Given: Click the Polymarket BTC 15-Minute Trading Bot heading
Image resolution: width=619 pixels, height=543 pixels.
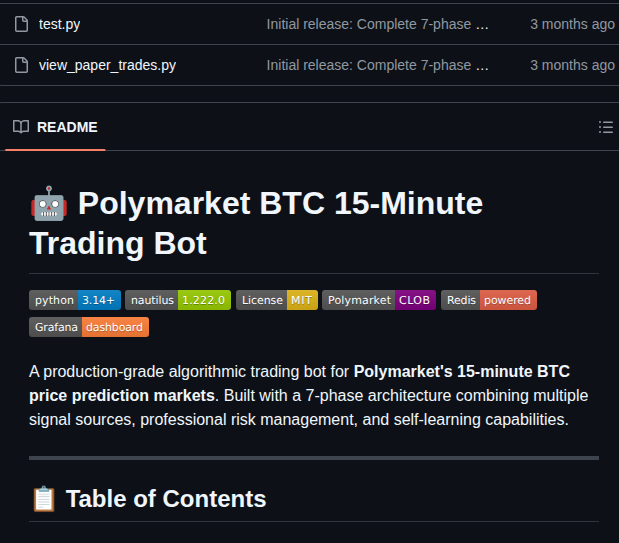Looking at the screenshot, I should click(x=256, y=223).
